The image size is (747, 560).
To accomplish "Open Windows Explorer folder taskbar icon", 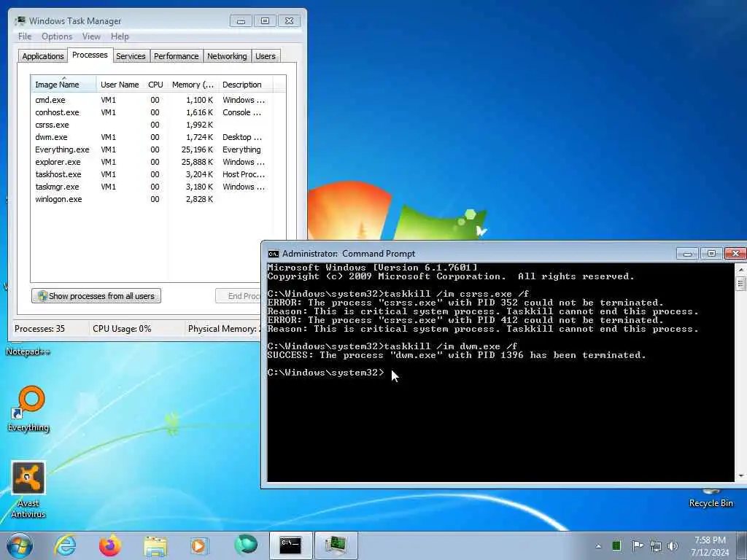I will [155, 546].
